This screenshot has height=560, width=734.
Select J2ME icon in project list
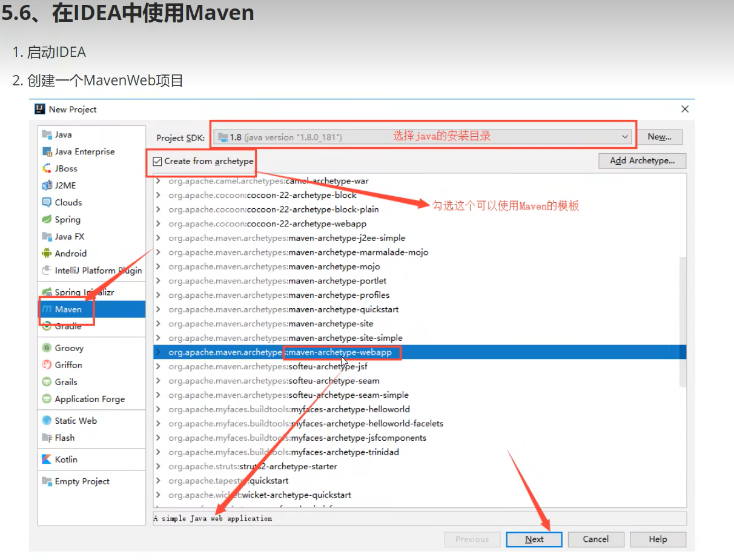pyautogui.click(x=47, y=185)
